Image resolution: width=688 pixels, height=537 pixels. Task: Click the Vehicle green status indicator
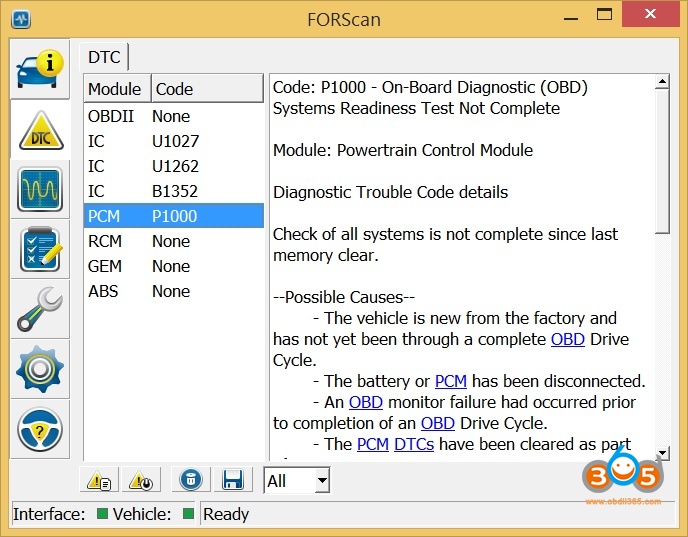(188, 514)
